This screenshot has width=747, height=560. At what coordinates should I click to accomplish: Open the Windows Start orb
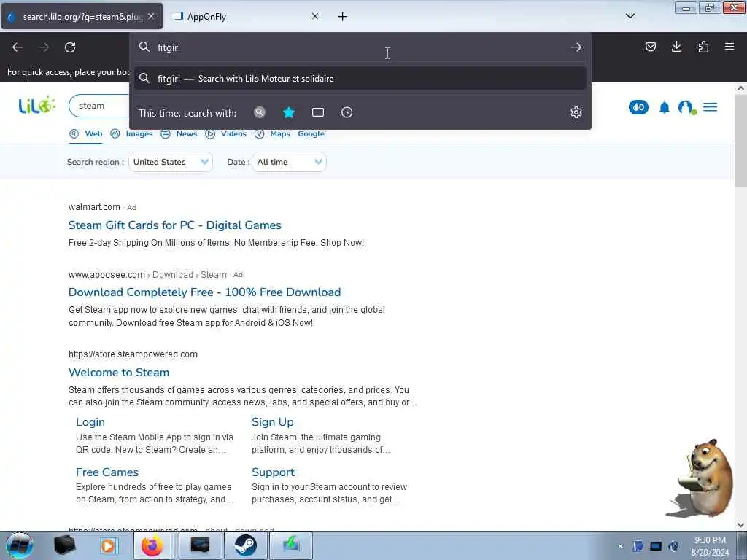tap(19, 545)
